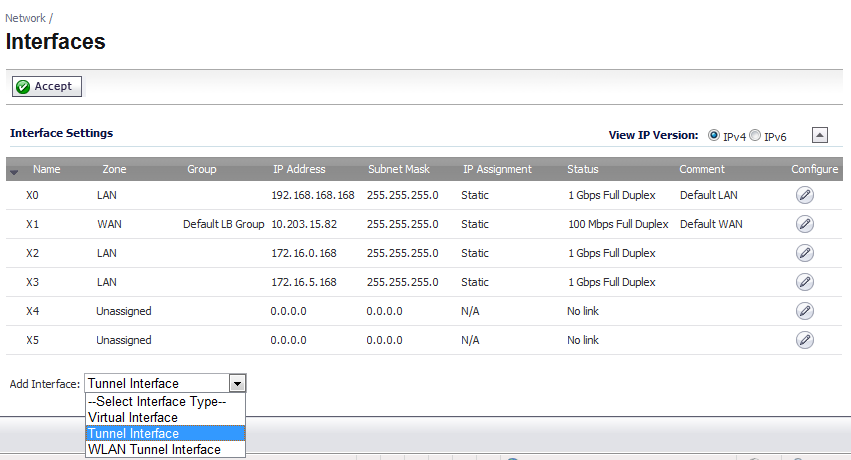The width and height of the screenshot is (851, 460).
Task: Click the X4 interface name
Action: point(33,311)
